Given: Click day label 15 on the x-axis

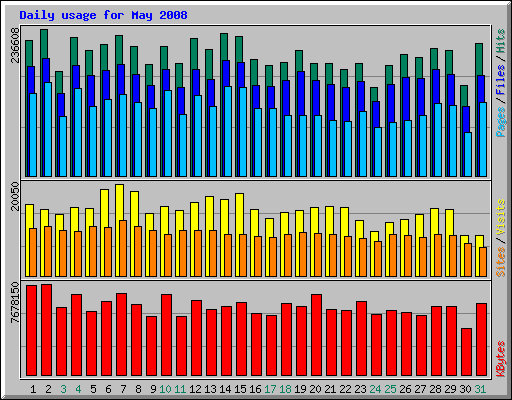Looking at the screenshot, I should [240, 389].
